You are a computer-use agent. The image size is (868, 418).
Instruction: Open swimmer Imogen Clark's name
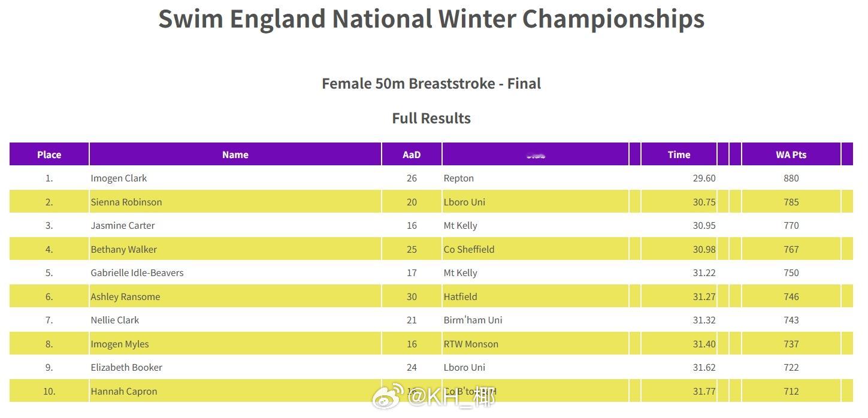point(119,178)
